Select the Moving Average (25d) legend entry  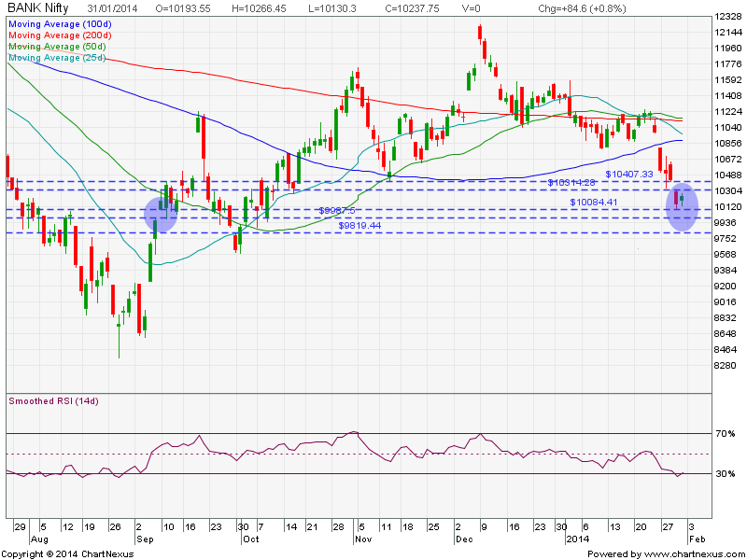tap(57, 58)
